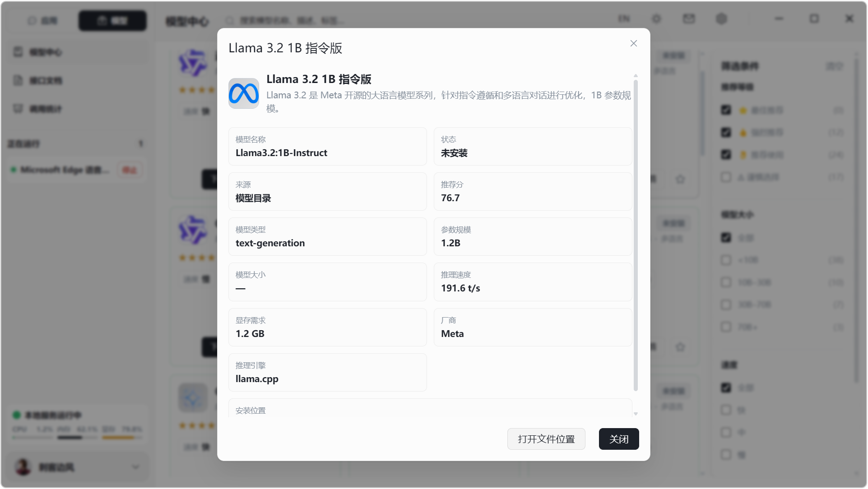The image size is (868, 489).
Task: Click the 显存 usage bar
Action: coord(122,438)
